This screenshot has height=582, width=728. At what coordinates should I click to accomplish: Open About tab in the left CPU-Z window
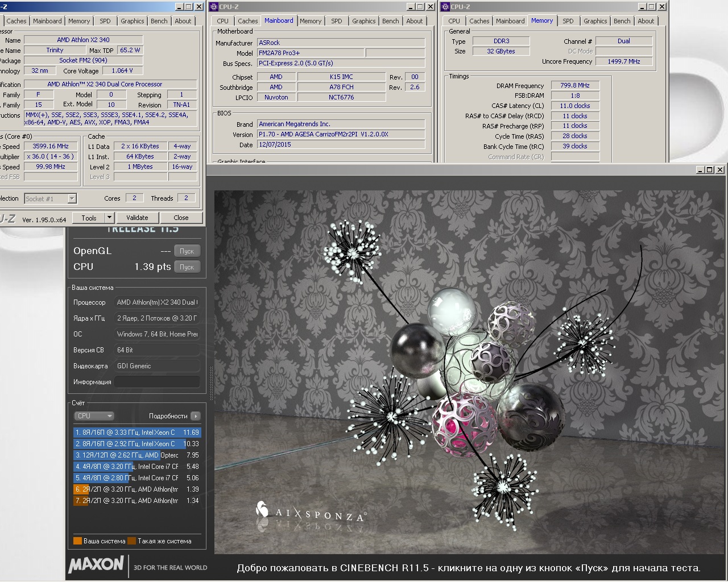tap(183, 21)
